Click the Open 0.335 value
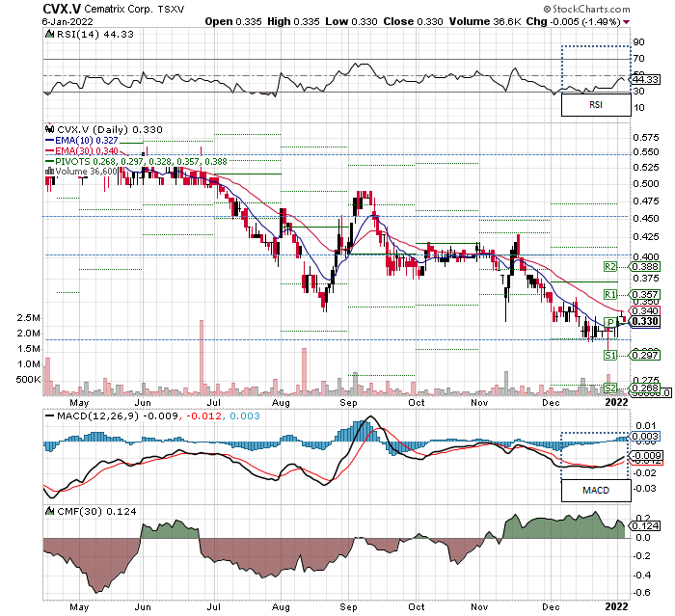 tap(233, 21)
